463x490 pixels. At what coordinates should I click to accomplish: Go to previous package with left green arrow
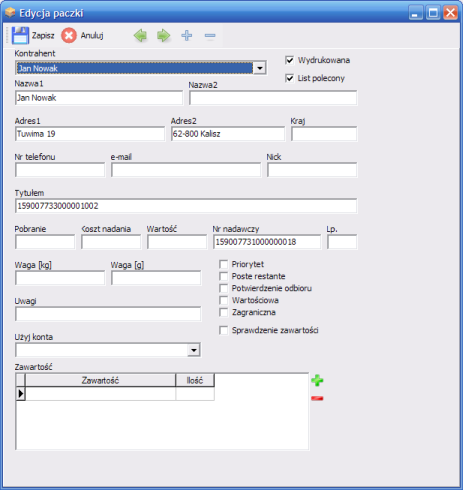pos(140,35)
